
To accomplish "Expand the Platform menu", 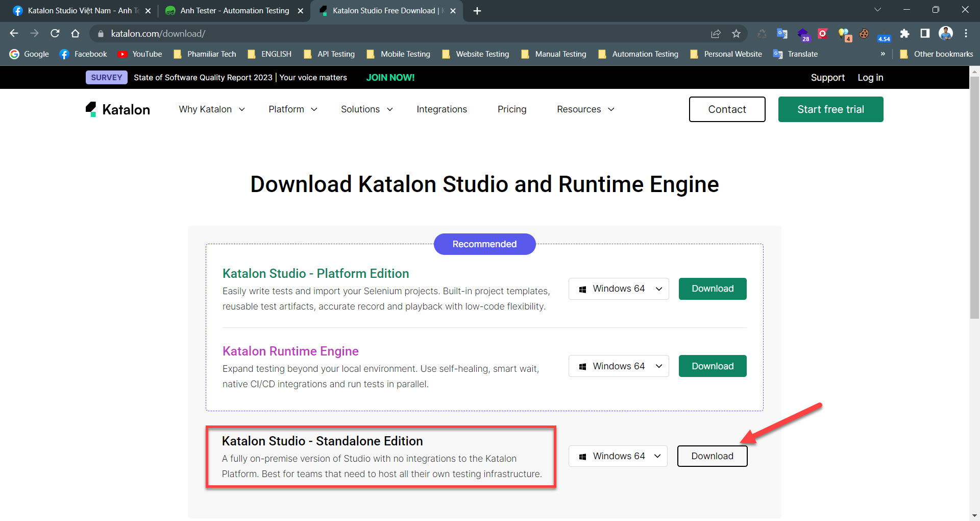I will [293, 109].
